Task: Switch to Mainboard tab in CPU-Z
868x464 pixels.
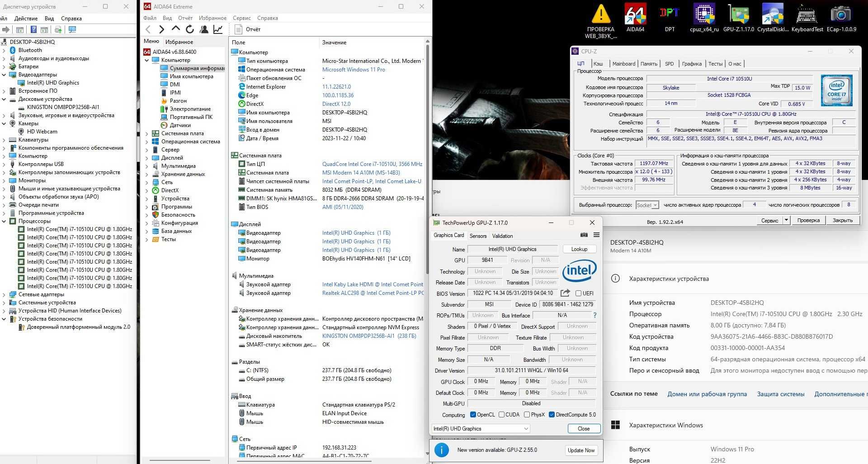Action: (624, 64)
